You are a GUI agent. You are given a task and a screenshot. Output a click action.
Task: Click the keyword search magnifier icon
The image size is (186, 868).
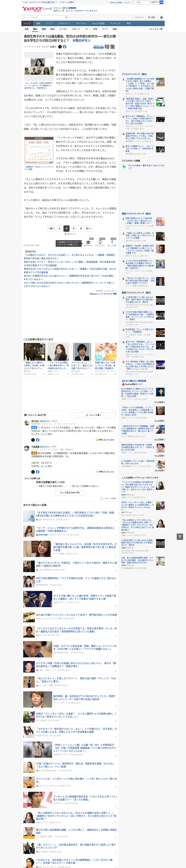click(x=66, y=18)
